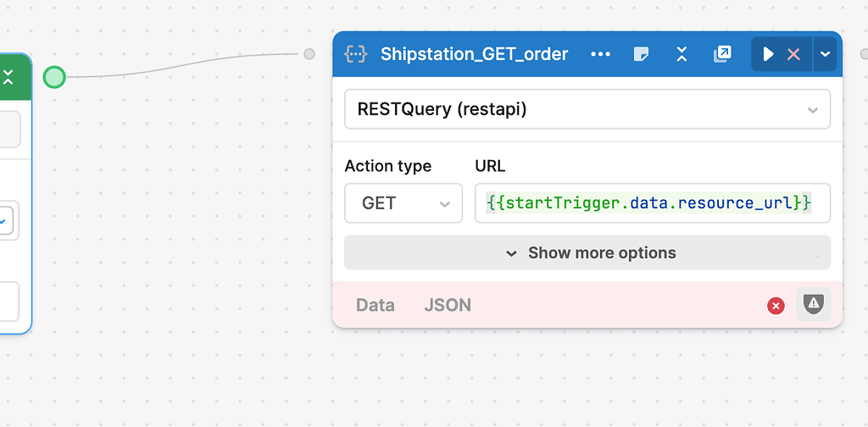The height and width of the screenshot is (427, 868).
Task: Click the red error indicator icon
Action: click(x=776, y=306)
